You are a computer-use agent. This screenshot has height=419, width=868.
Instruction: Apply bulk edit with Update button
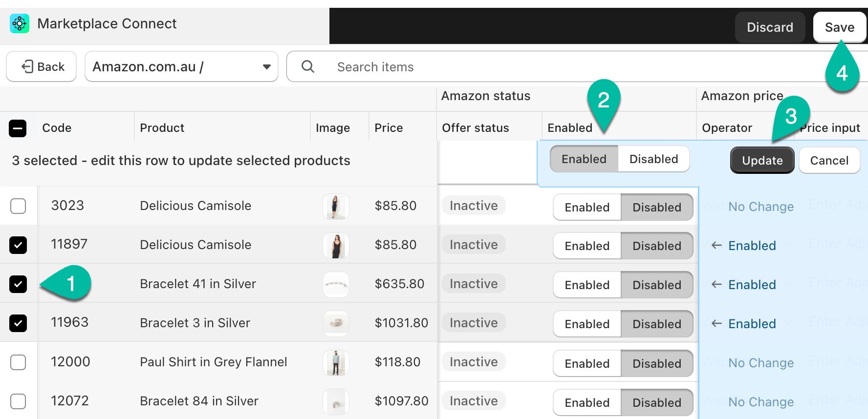coord(762,160)
